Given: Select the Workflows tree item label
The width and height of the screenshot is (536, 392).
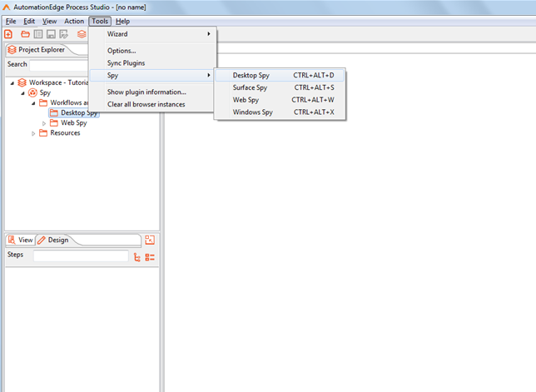Looking at the screenshot, I should point(69,102).
